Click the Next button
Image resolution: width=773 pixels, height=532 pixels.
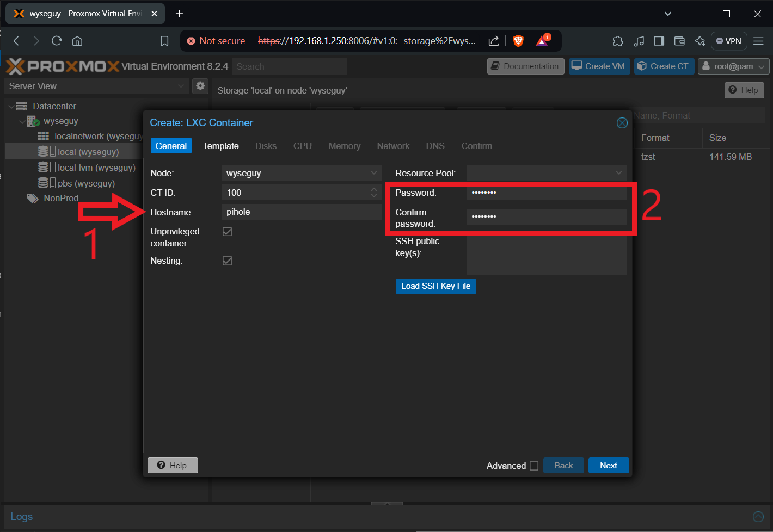coord(609,466)
